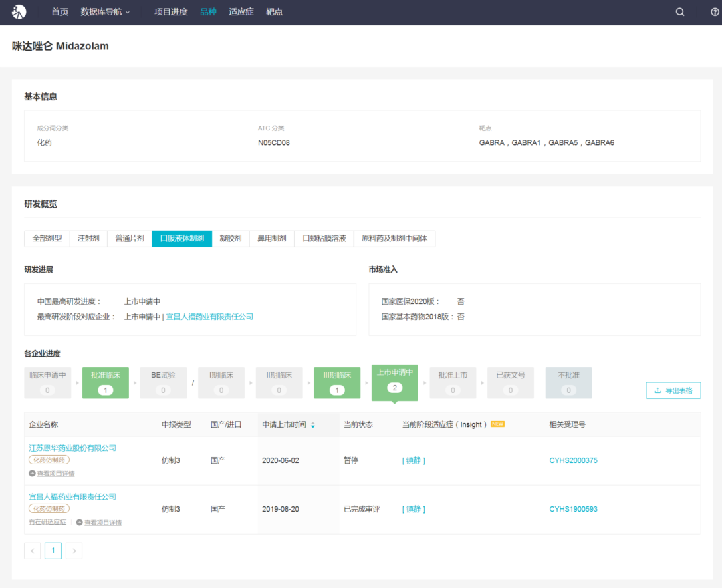Click the site logo icon
722x588 pixels.
coord(19,12)
